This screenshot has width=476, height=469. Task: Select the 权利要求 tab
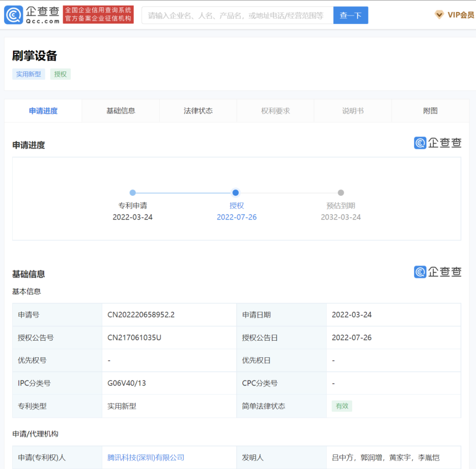tap(275, 111)
